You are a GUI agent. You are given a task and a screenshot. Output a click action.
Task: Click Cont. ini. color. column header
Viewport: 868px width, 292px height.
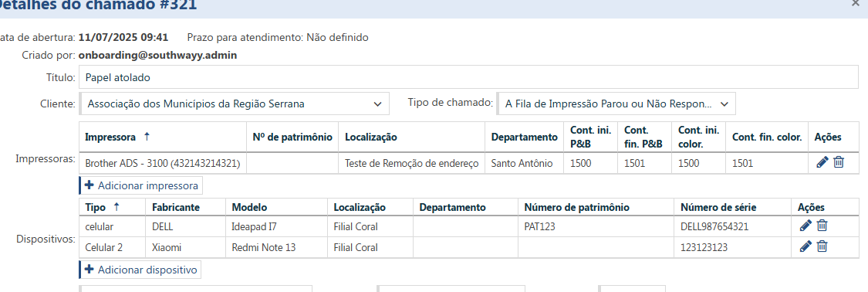698,137
